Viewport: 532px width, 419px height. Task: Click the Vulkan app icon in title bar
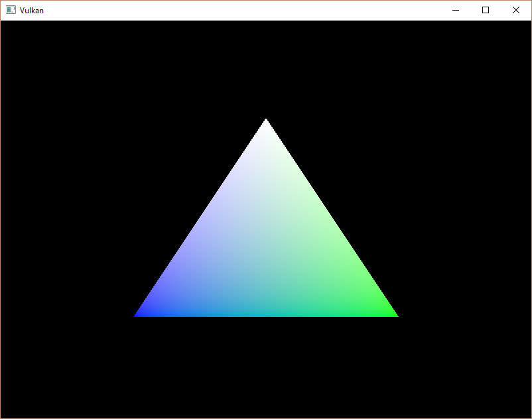tap(11, 10)
